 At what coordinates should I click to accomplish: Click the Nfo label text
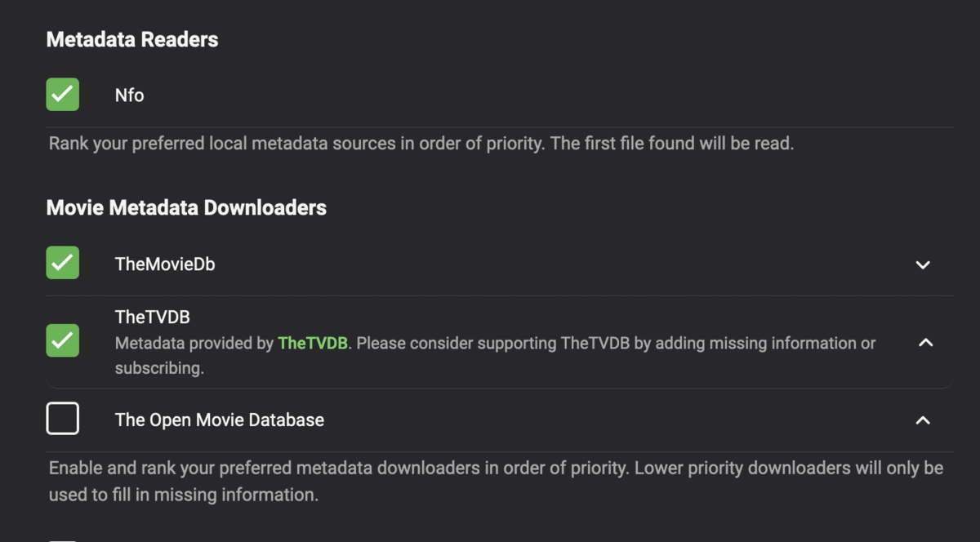(x=129, y=95)
